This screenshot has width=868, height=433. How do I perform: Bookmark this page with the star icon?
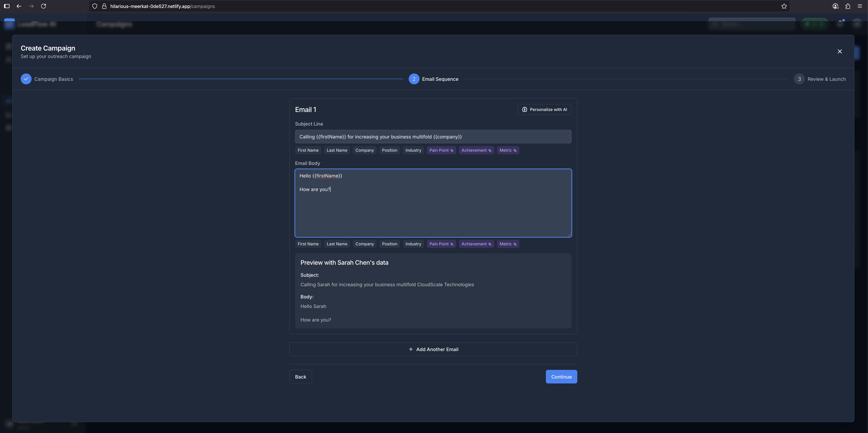click(784, 6)
